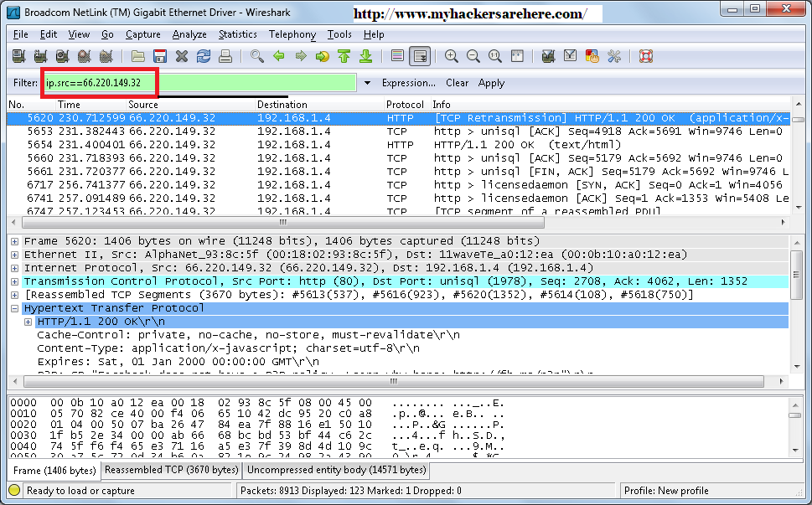Screen dimensions: 812x505
Task: Go to specific packet number icon
Action: coord(323,56)
